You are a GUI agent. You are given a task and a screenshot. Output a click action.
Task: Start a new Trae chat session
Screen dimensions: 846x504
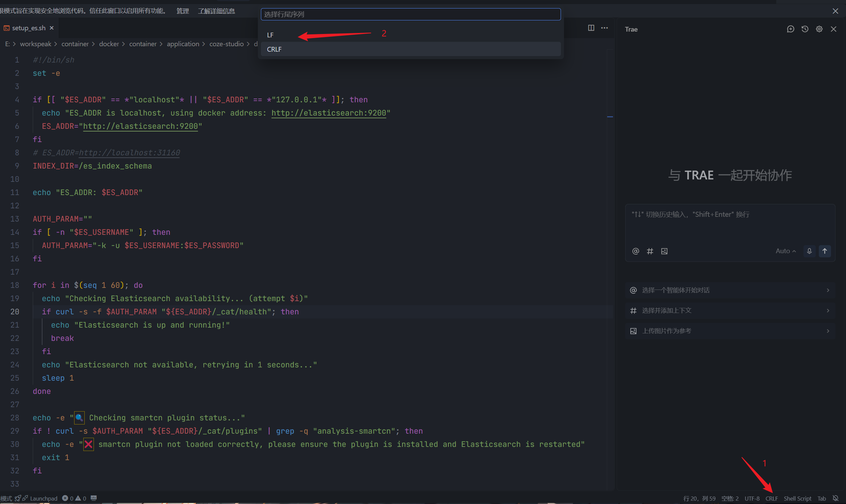point(790,29)
